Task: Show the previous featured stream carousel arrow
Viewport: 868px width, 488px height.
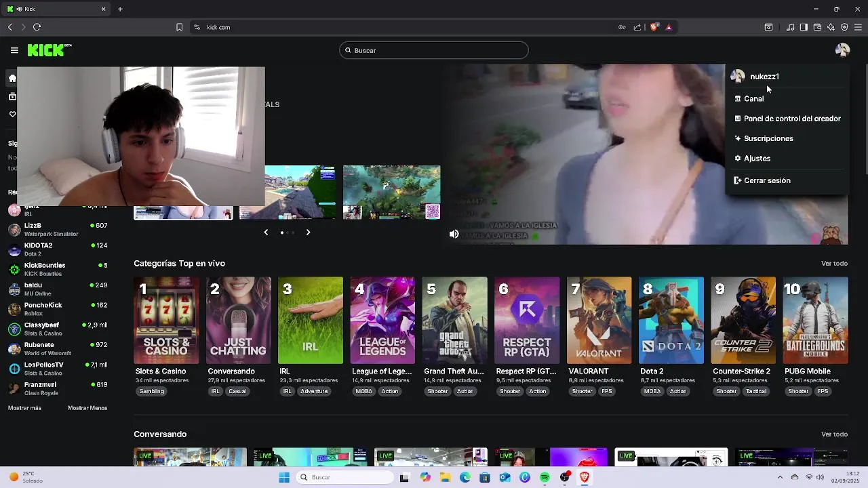Action: [266, 232]
